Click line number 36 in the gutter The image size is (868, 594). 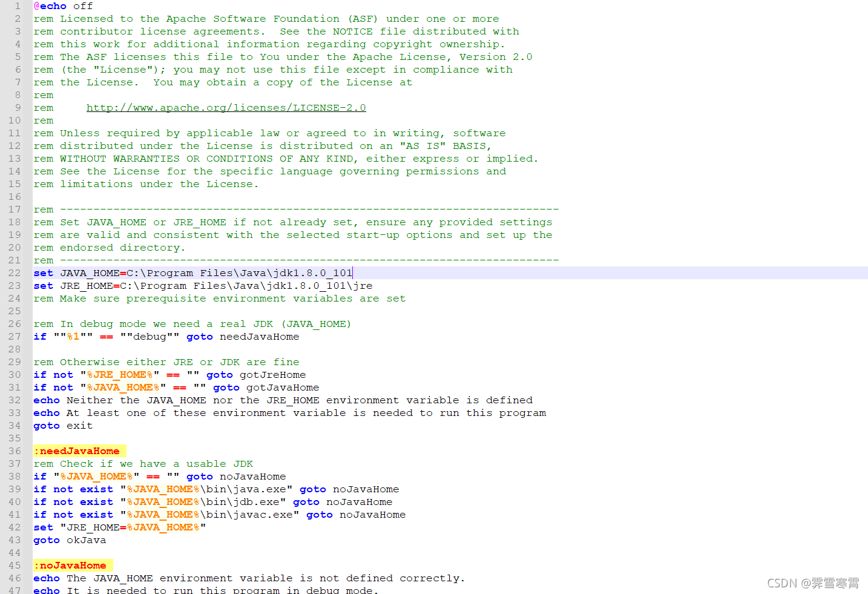[14, 450]
